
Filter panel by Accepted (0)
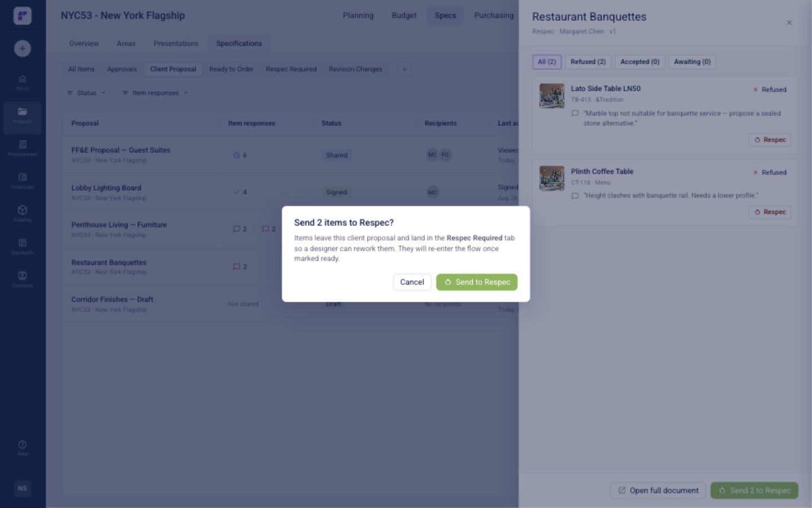(640, 62)
